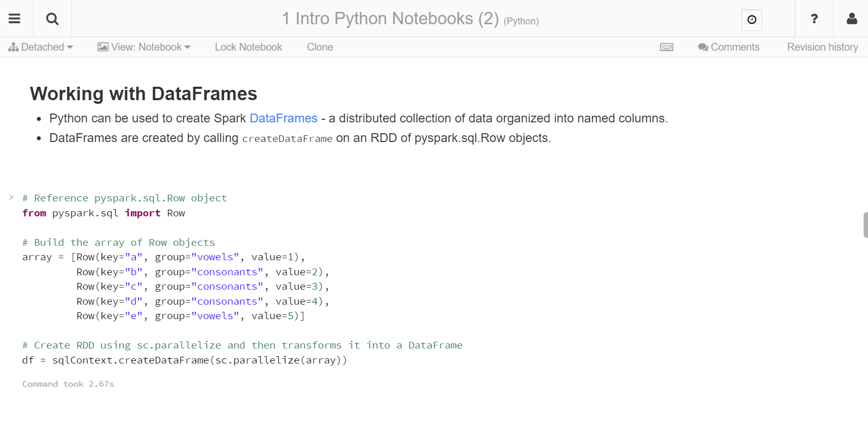Expand the View: Notebook dropdown

point(144,47)
